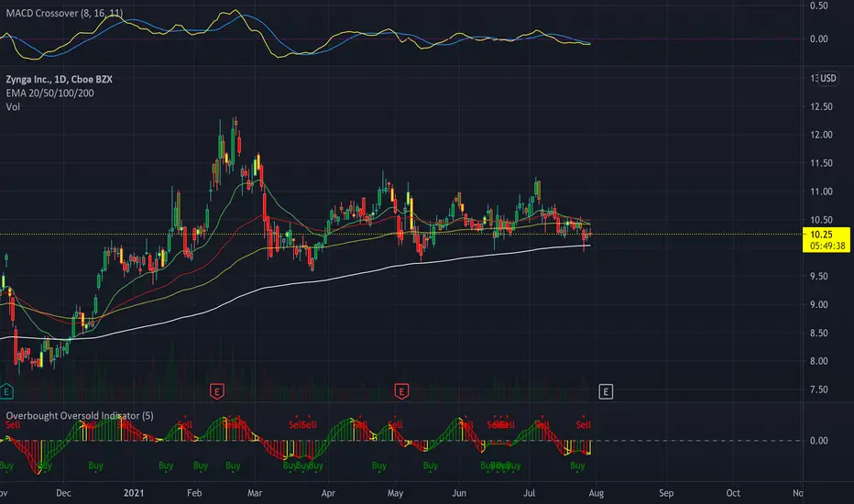This screenshot has height=504, width=854.
Task: Click the 9.00 price axis label
Action: 818,305
